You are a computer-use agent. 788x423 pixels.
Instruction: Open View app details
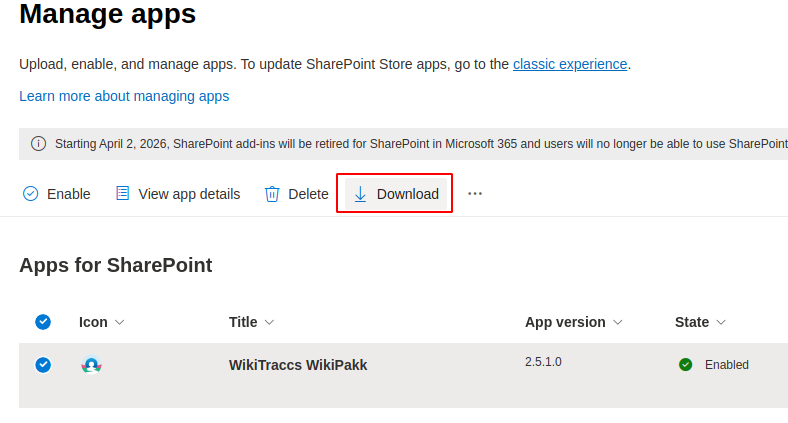178,194
